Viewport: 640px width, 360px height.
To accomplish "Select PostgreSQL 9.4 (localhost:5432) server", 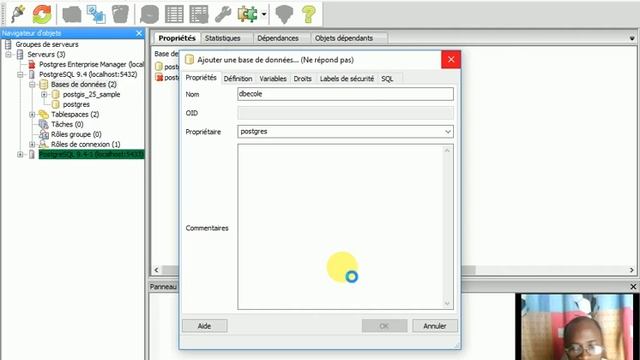I will click(88, 74).
